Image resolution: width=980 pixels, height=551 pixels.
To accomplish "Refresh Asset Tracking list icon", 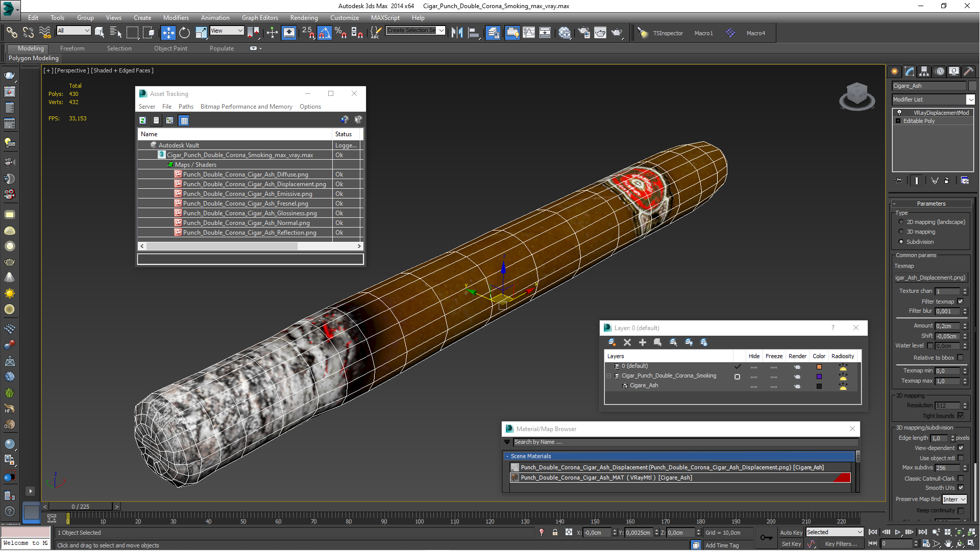I will click(x=142, y=120).
